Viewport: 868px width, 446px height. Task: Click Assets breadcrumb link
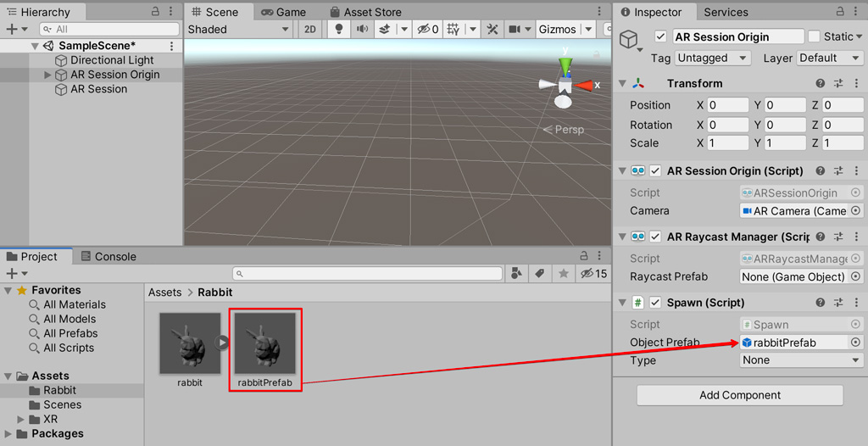[164, 293]
